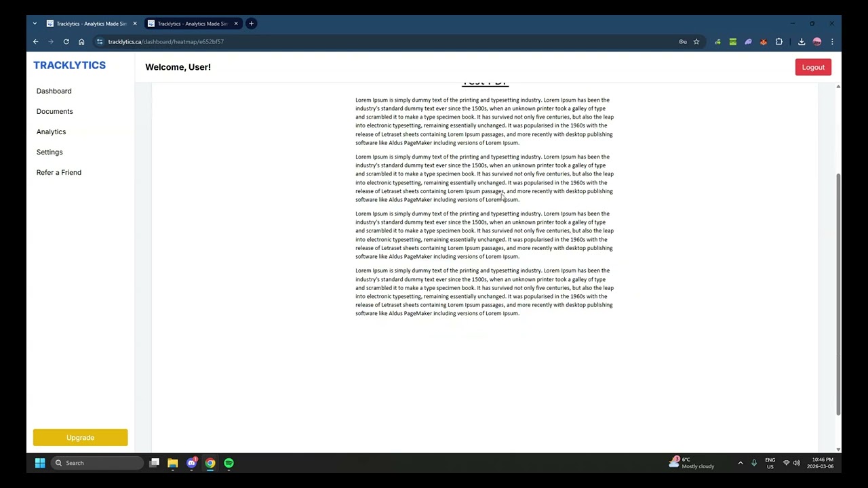Click the yellow Upgrade button
The image size is (868, 488).
80,437
